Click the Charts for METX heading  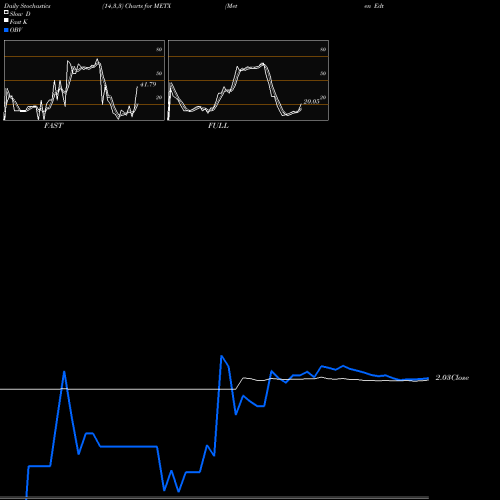(148, 6)
